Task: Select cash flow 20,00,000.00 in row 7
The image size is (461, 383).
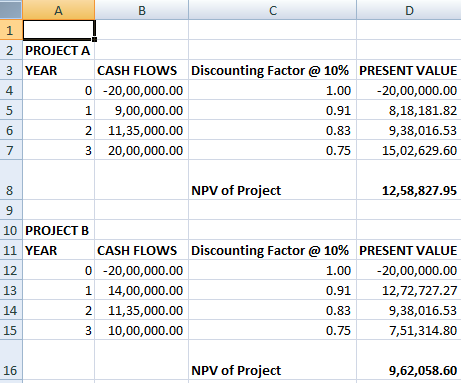Action: (x=142, y=150)
